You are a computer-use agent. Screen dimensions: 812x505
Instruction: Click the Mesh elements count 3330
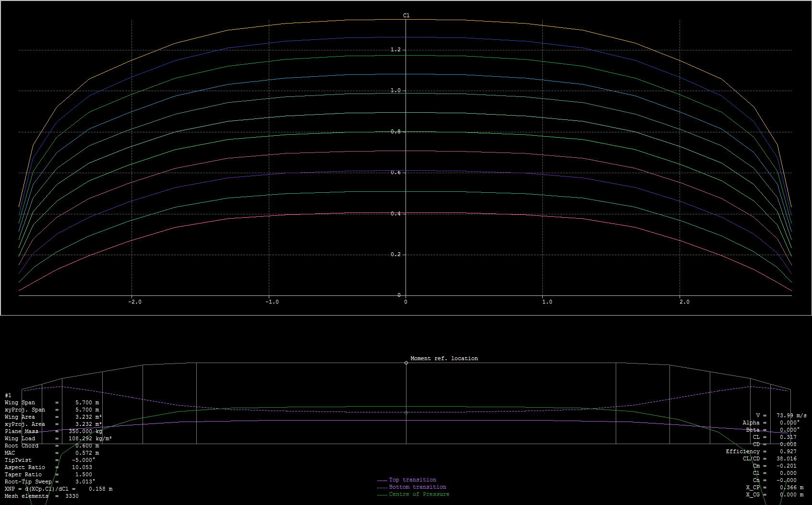[x=72, y=496]
